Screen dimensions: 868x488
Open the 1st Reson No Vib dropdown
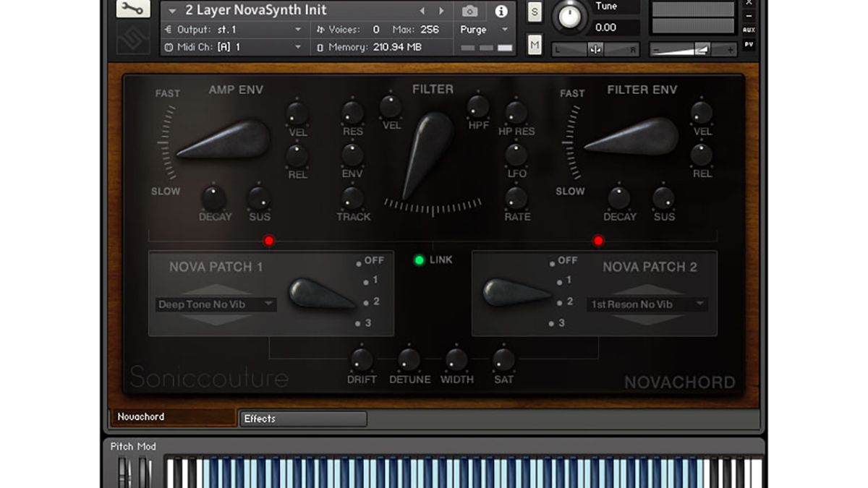pos(646,304)
